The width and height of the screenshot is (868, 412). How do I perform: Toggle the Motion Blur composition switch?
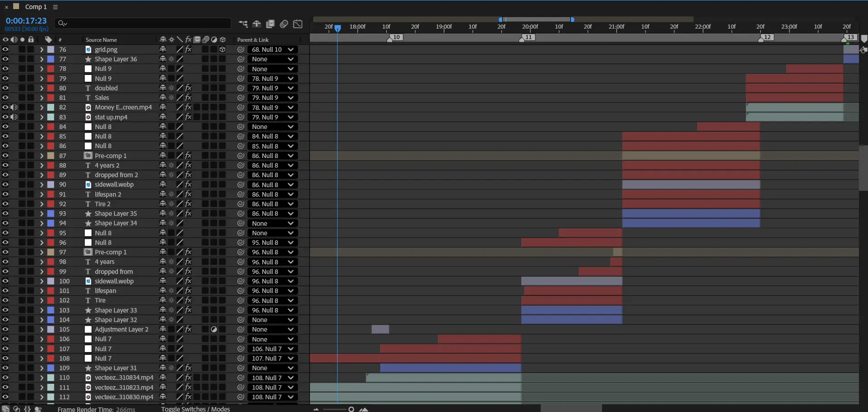coord(284,24)
